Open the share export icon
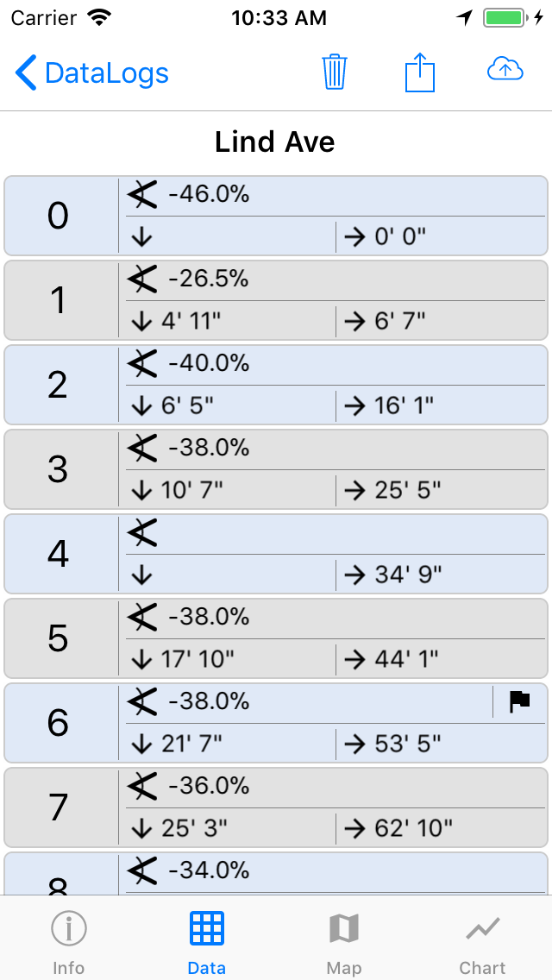The width and height of the screenshot is (552, 980). tap(420, 72)
